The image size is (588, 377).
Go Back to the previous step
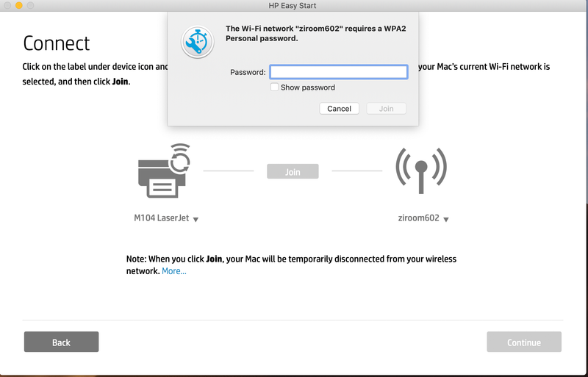point(61,342)
